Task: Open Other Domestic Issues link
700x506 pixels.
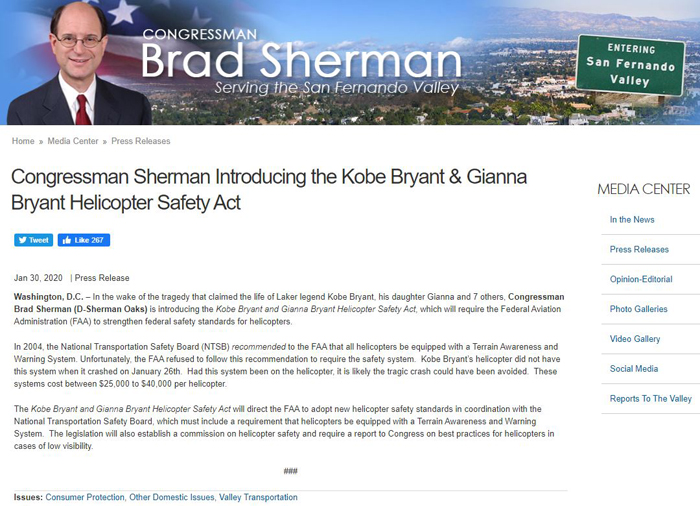Action: pos(172,497)
